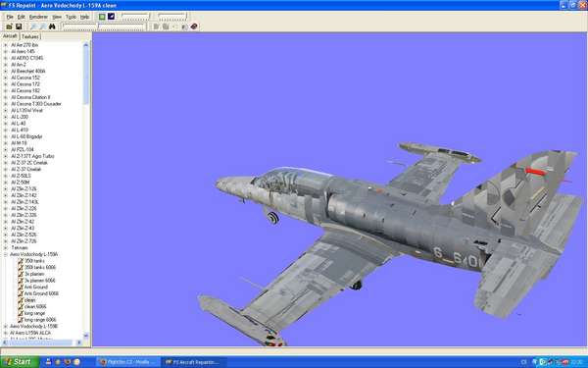Screen dimensions: 588x368
Task: Open the File menu
Action: pyautogui.click(x=10, y=17)
